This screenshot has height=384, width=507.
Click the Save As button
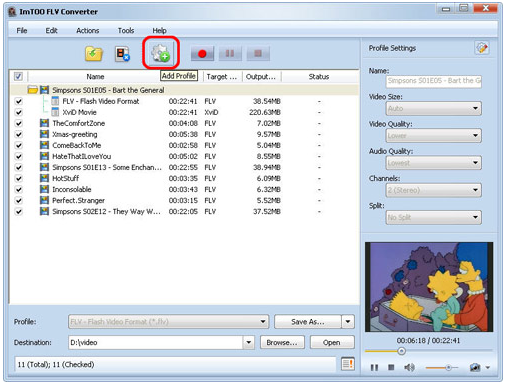point(308,322)
